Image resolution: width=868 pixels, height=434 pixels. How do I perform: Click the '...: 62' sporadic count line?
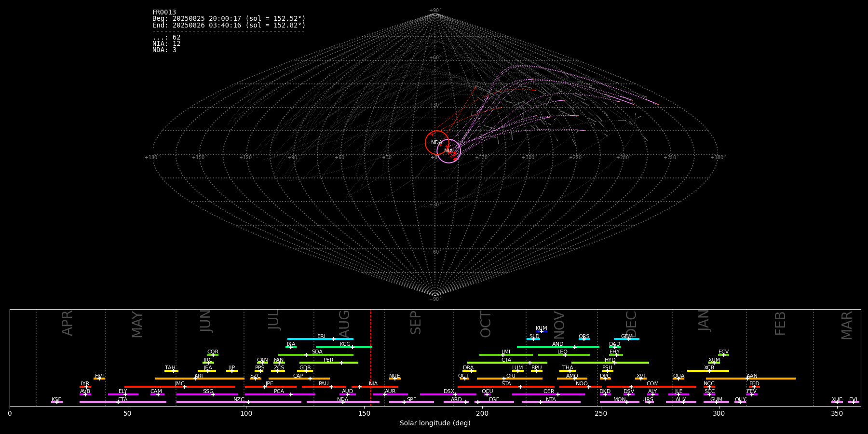(166, 37)
